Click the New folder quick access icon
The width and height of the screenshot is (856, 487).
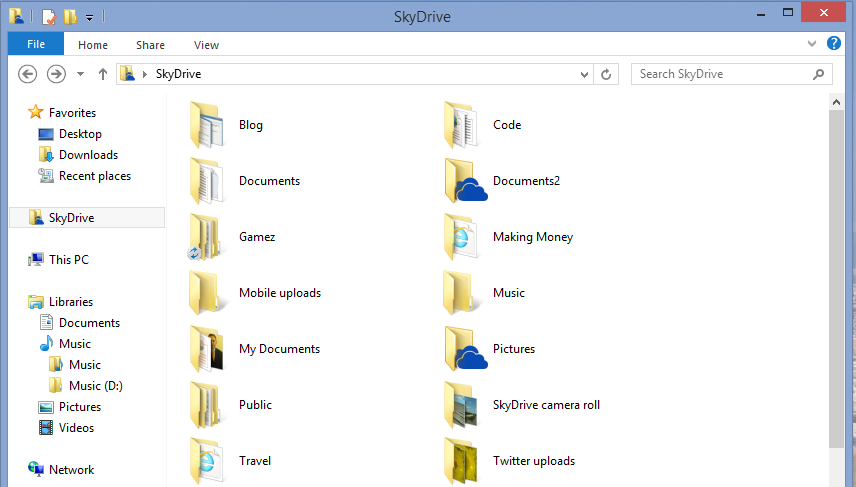(x=70, y=17)
